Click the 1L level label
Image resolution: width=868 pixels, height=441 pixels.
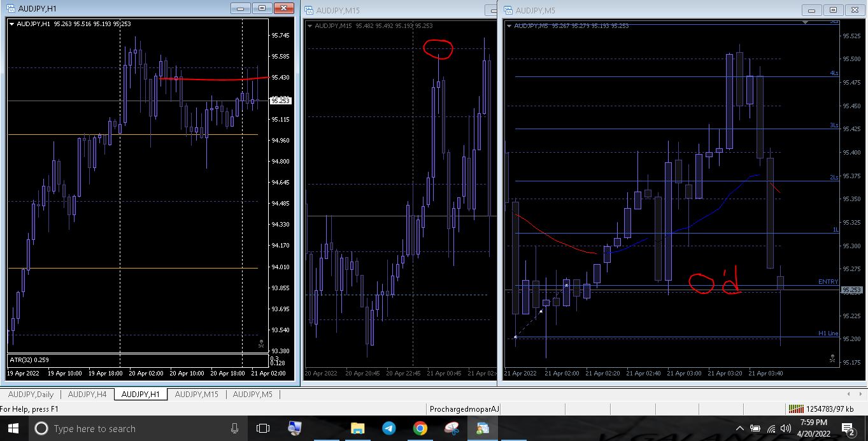coord(835,230)
